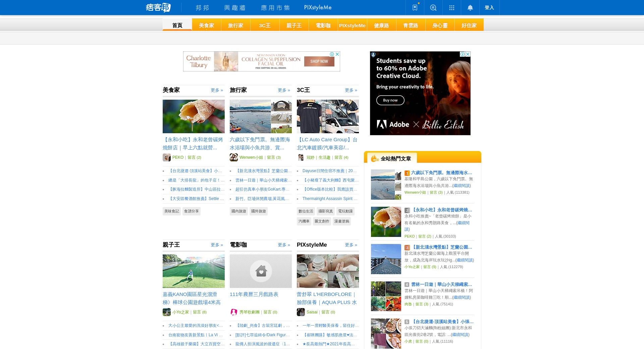The height and width of the screenshot is (349, 644).
Task: Switch to the 身心靈 tab
Action: coord(440,25)
